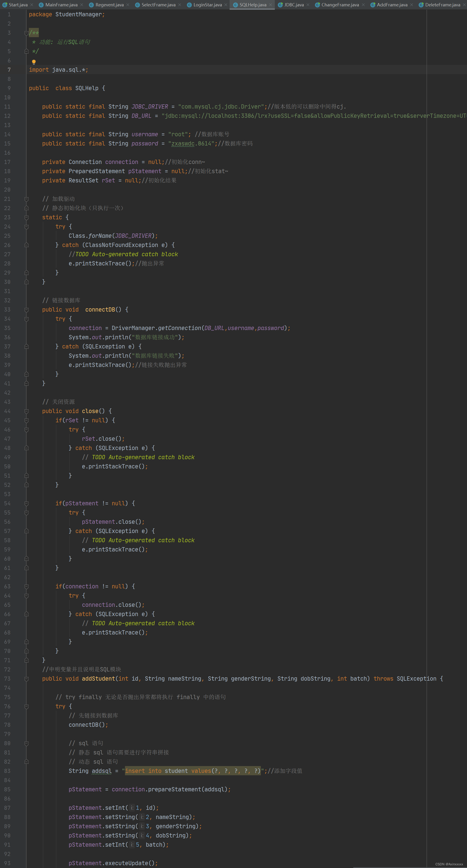
Task: Switch to the LoginStar.java tab
Action: click(207, 5)
